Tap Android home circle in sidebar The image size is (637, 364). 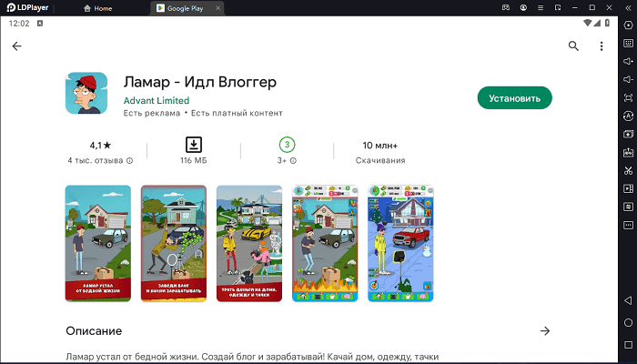coord(628,323)
